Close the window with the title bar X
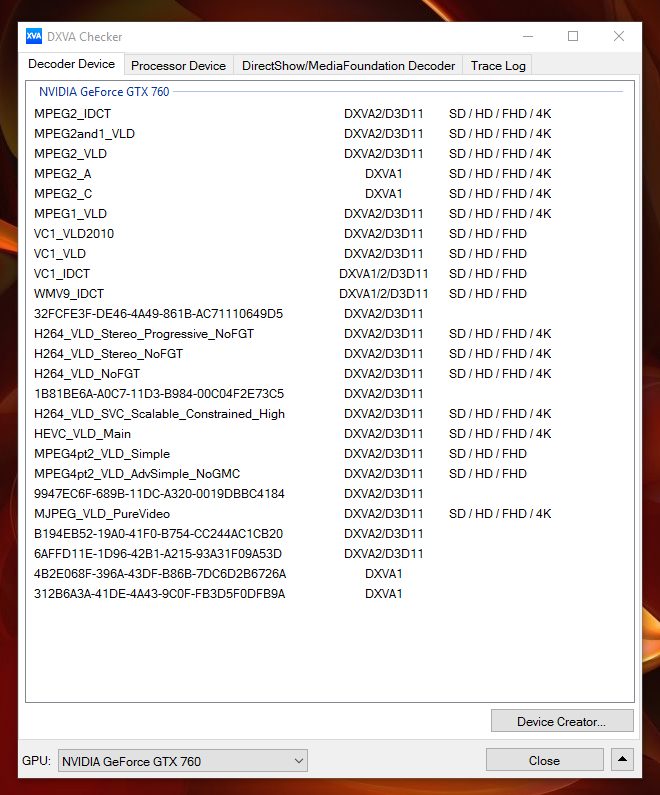The image size is (660, 795). pyautogui.click(x=618, y=37)
